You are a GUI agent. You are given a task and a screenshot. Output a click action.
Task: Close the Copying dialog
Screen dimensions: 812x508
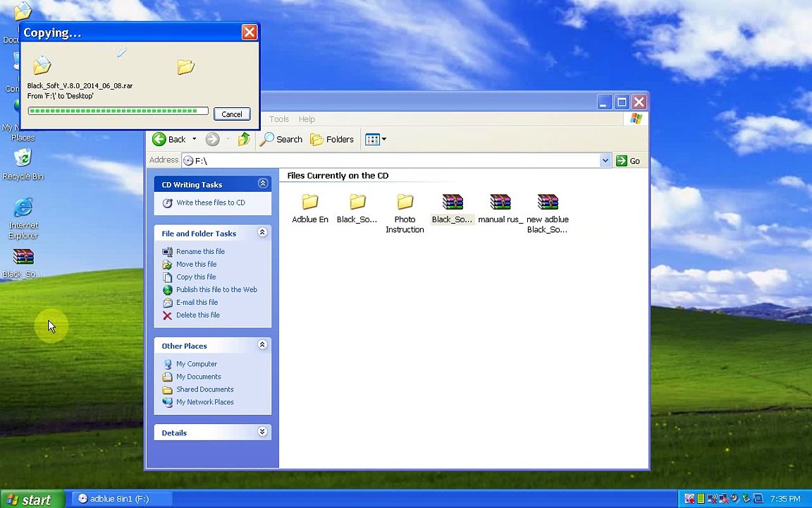click(249, 32)
